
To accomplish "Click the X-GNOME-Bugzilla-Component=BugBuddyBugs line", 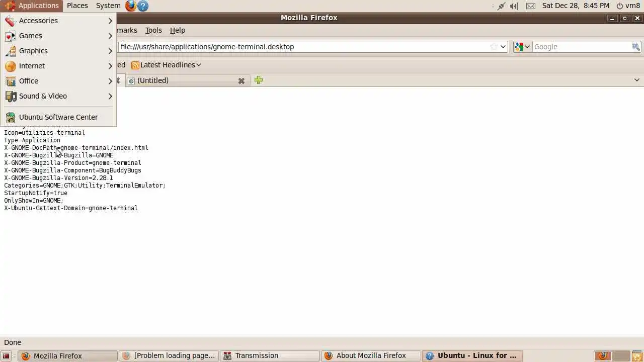I will (72, 170).
